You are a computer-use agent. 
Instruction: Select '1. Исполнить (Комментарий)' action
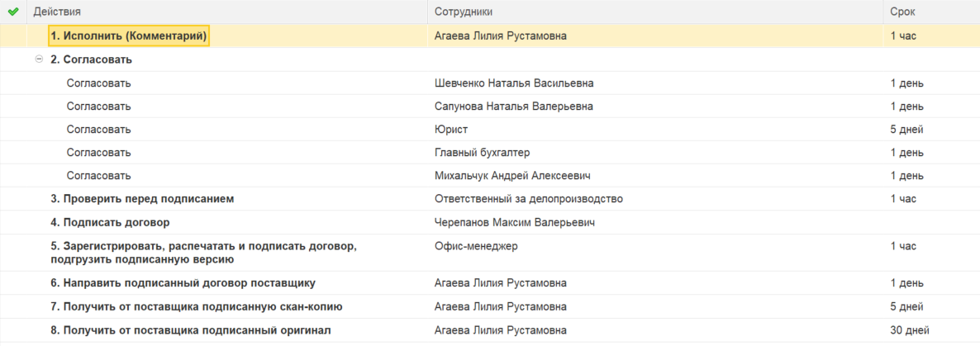(x=129, y=36)
